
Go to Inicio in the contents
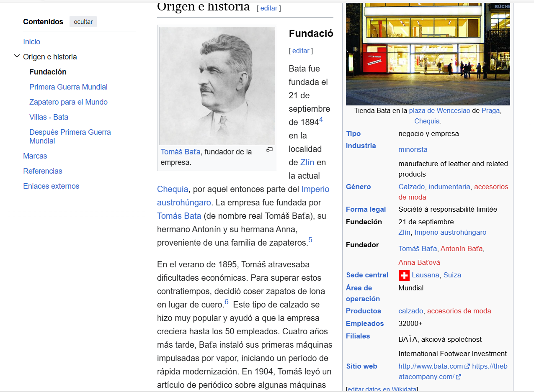[32, 42]
